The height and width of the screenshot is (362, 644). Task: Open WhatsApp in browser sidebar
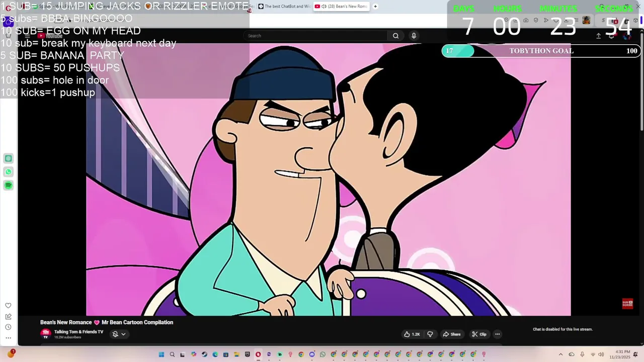9,172
